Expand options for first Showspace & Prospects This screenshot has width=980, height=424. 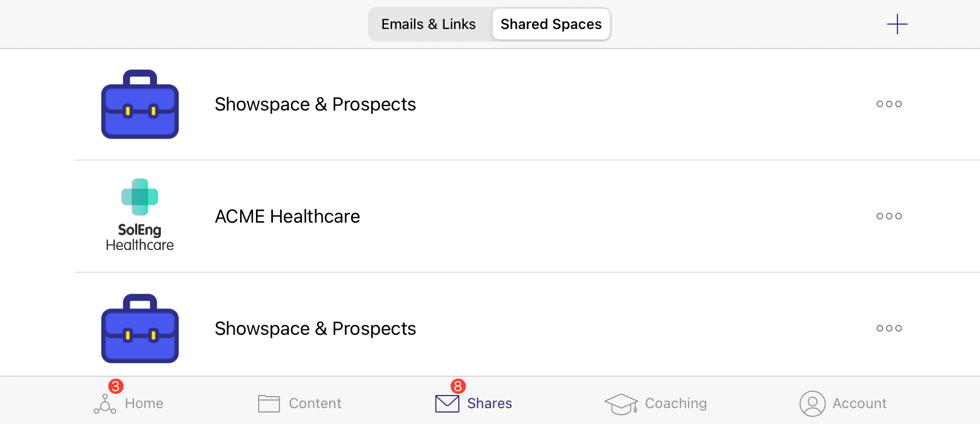889,104
